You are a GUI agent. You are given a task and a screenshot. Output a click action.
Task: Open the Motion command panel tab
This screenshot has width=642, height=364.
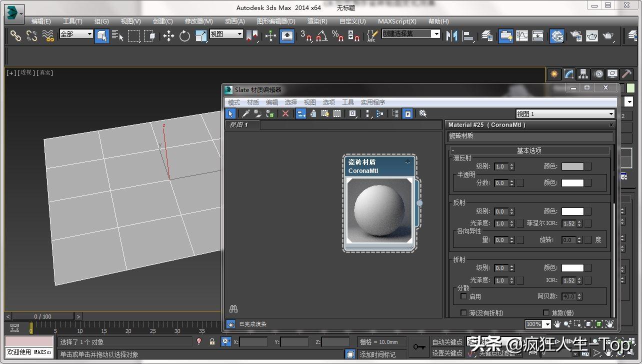[x=598, y=74]
